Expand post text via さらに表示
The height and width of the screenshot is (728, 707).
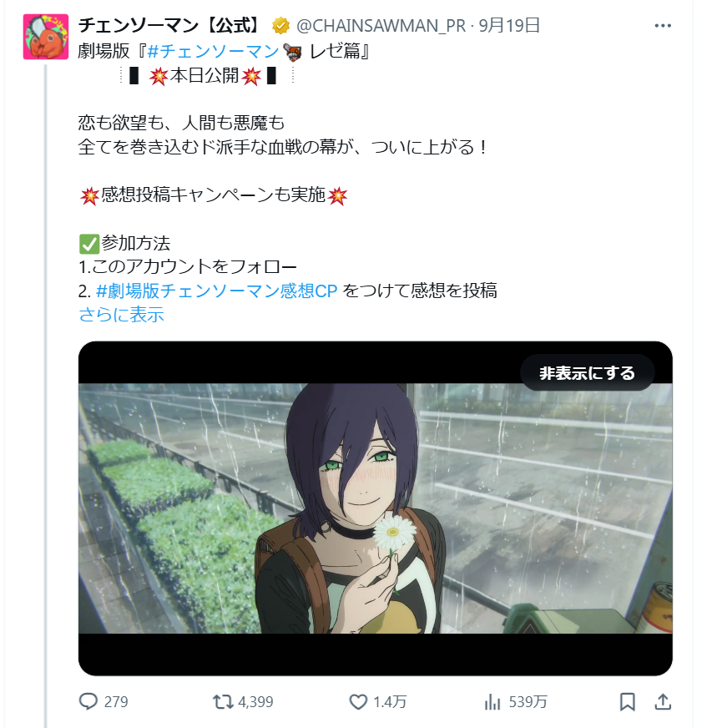121,315
